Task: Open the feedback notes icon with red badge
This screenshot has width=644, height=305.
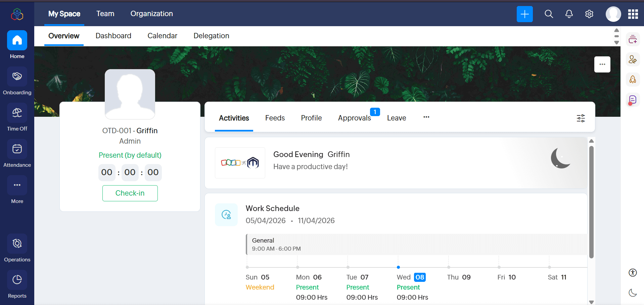Action: tap(633, 100)
